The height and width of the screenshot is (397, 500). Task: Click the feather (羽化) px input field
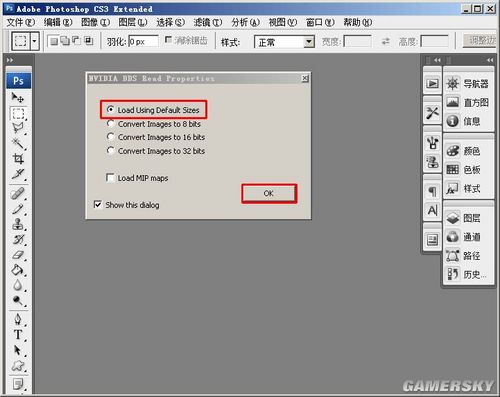[143, 41]
